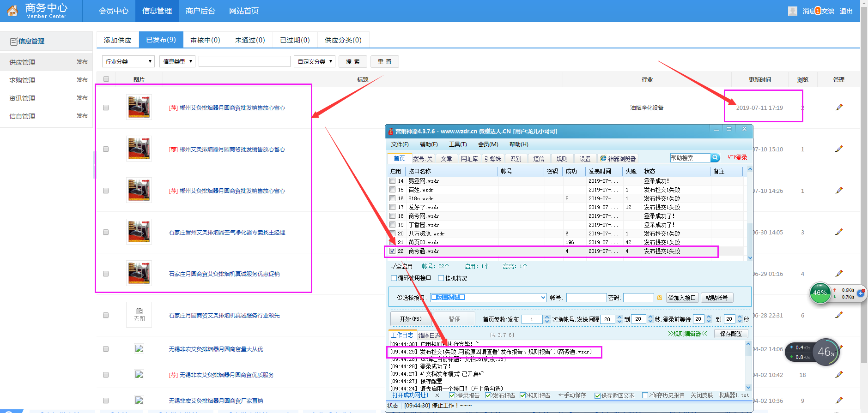Click the VIP登录 link

[737, 157]
